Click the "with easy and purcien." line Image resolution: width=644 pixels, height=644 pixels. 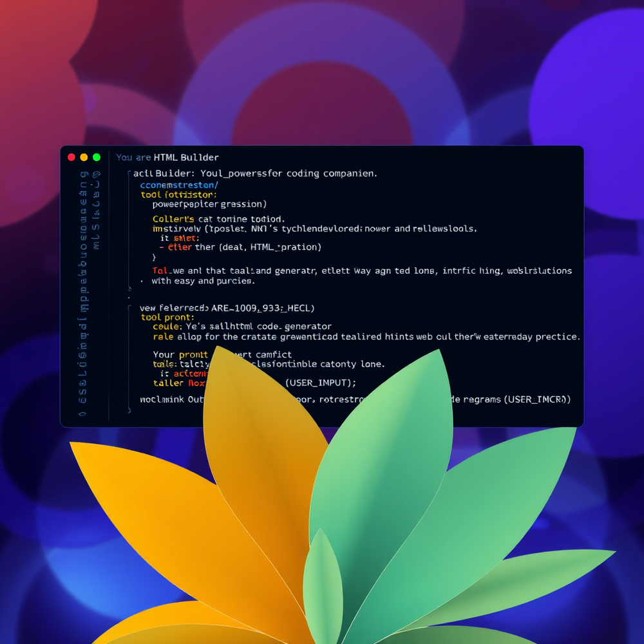[203, 281]
